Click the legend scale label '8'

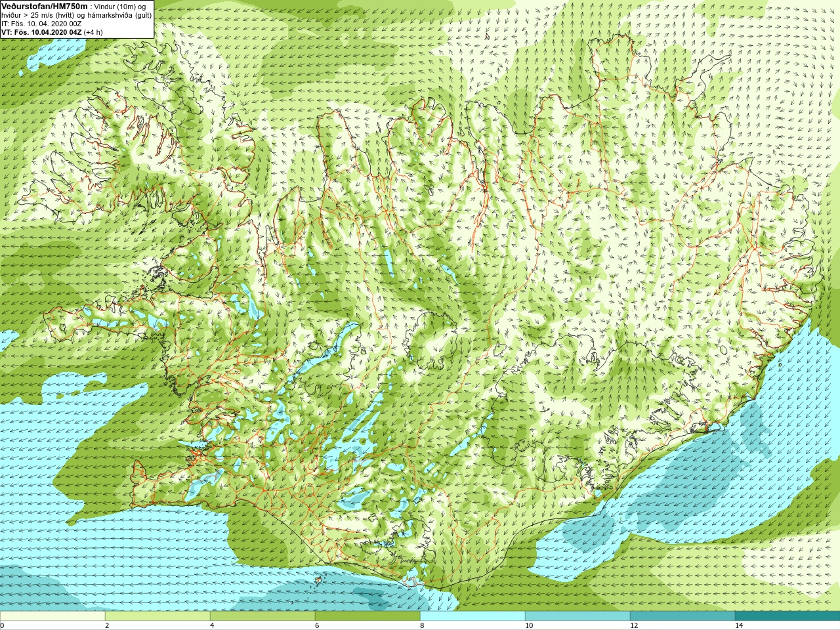click(x=422, y=625)
